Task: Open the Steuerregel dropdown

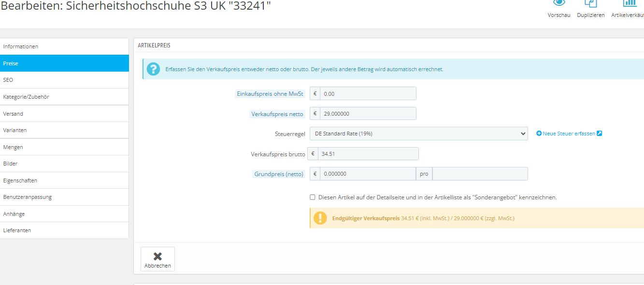Action: click(x=418, y=134)
